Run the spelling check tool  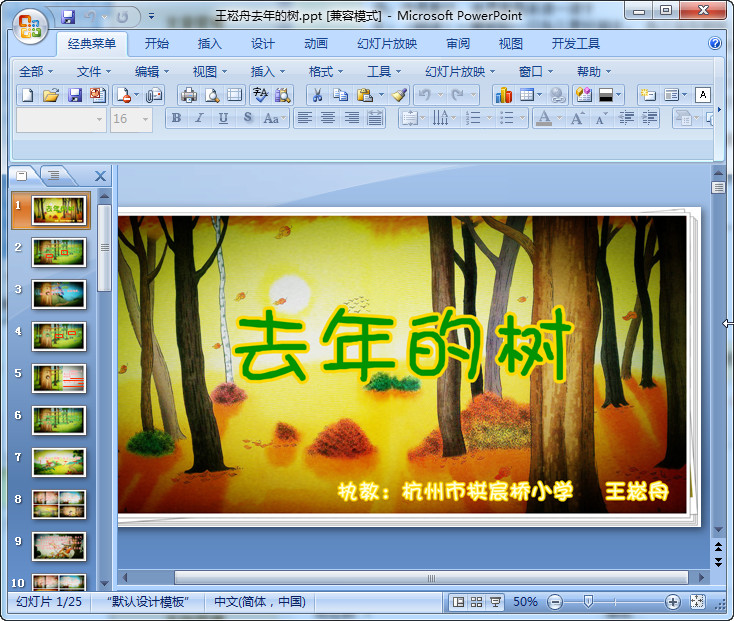(261, 95)
